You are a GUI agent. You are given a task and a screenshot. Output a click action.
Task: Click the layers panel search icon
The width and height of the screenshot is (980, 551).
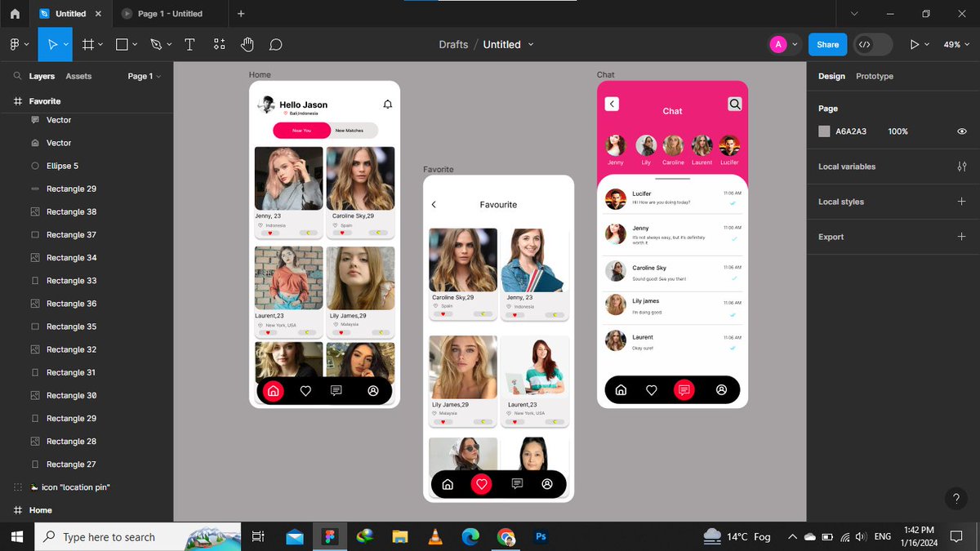[x=17, y=76]
